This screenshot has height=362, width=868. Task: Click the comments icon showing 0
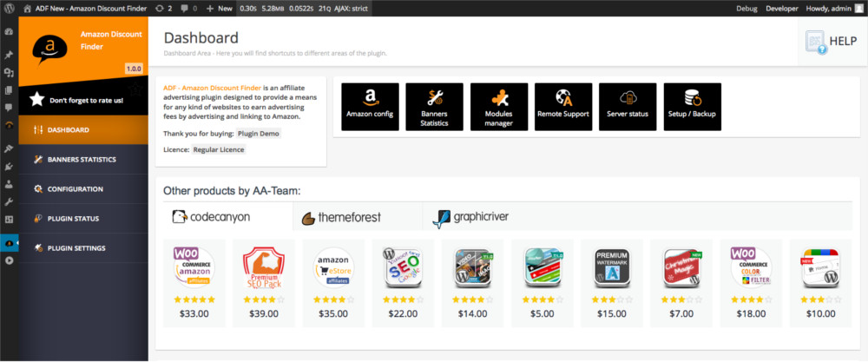tap(187, 9)
